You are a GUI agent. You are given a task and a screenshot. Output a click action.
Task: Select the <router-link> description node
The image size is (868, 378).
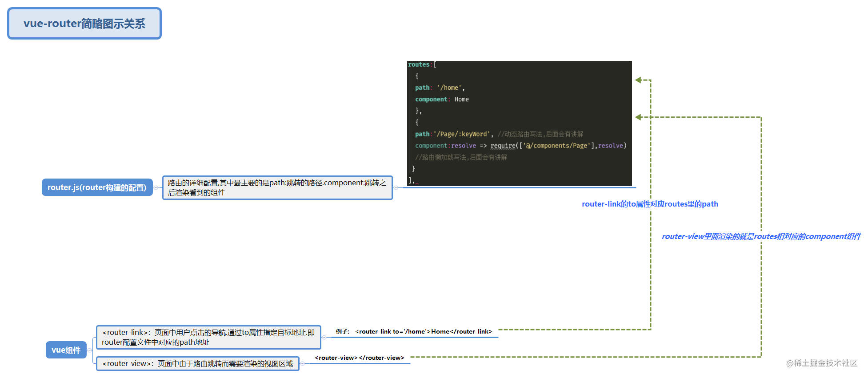point(208,337)
